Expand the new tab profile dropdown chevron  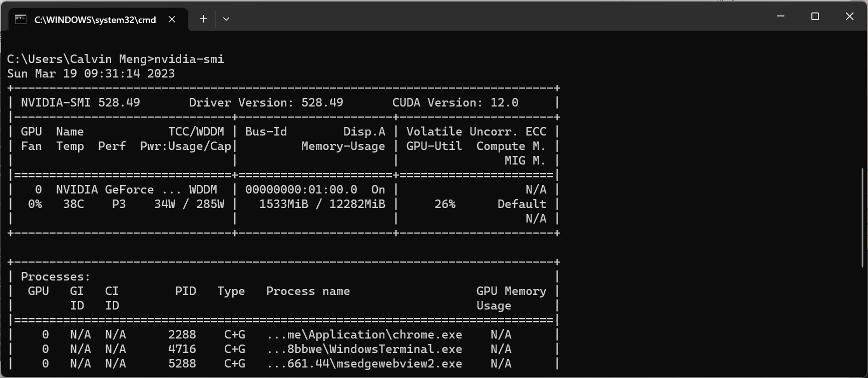coord(226,19)
